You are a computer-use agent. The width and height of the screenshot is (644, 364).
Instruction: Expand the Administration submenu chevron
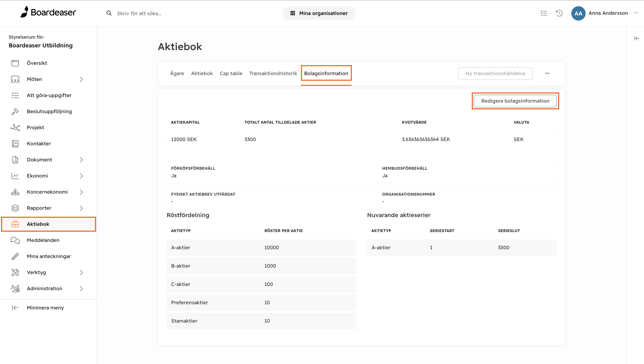[x=81, y=288]
